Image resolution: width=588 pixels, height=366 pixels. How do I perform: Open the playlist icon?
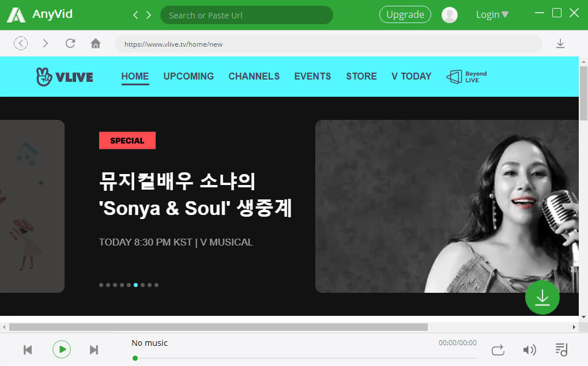click(561, 349)
